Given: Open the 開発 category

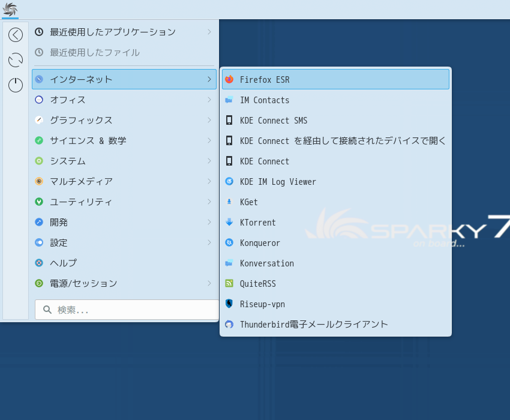Looking at the screenshot, I should tap(124, 222).
